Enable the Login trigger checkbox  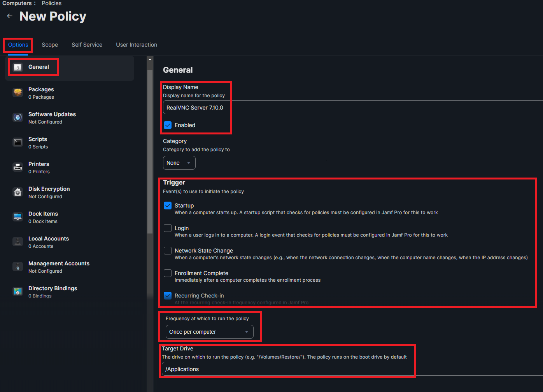pyautogui.click(x=168, y=228)
